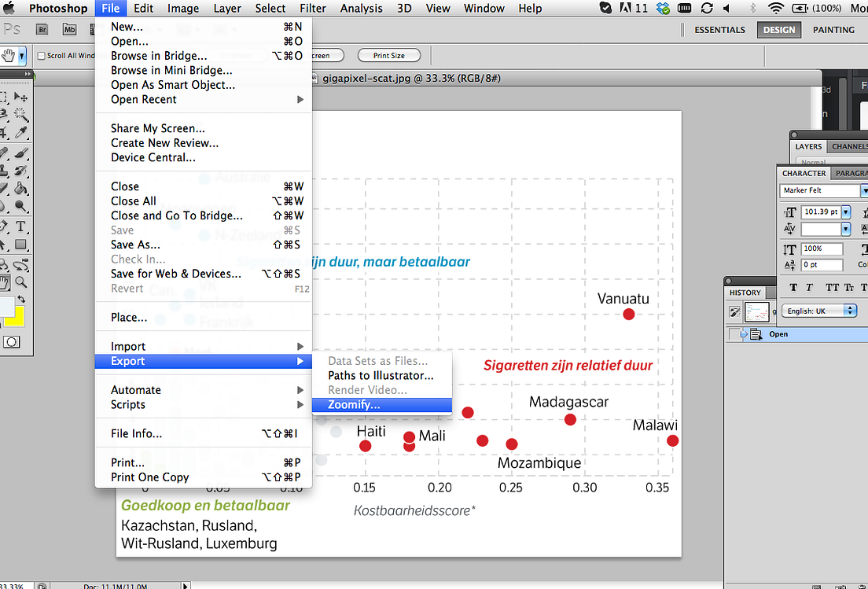
Task: Open the Wi-Fi status menu
Action: tap(776, 9)
